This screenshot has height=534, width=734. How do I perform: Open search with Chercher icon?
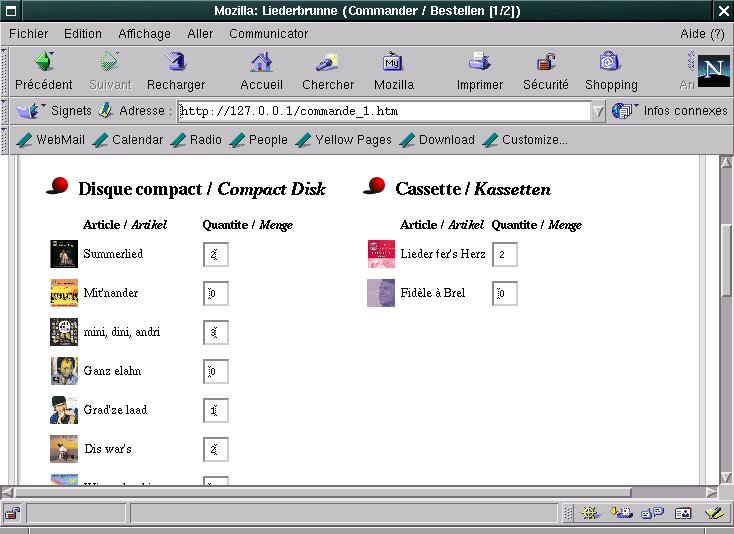pyautogui.click(x=328, y=63)
